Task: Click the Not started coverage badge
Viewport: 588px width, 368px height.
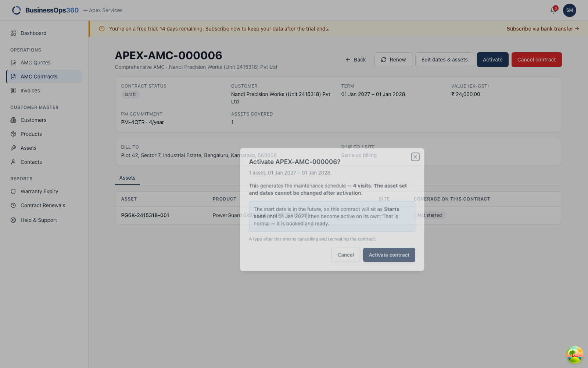Action: [x=430, y=215]
